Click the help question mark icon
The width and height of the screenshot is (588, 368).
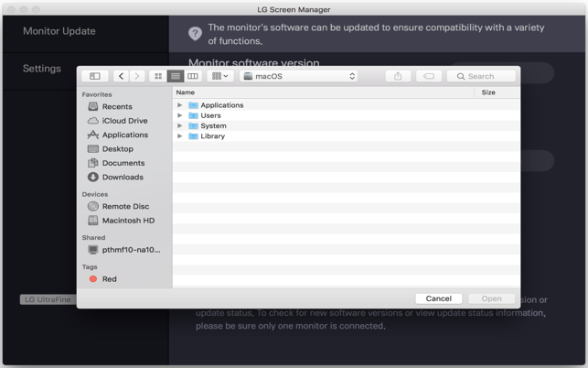pos(195,34)
